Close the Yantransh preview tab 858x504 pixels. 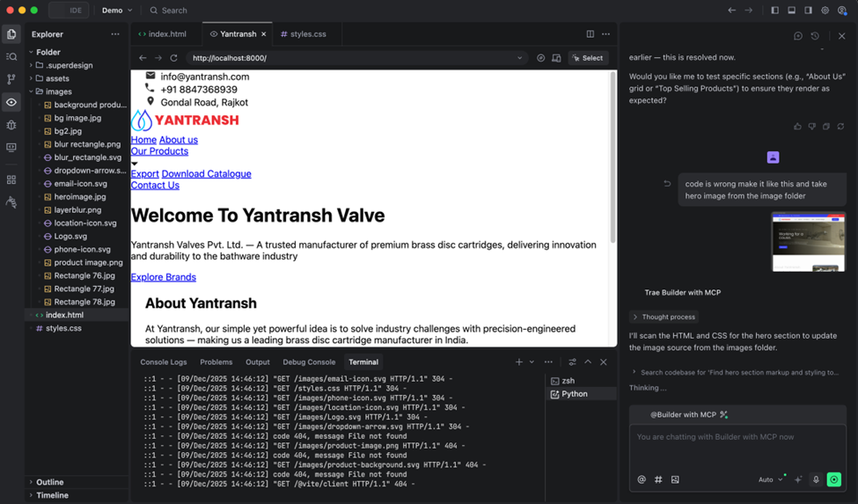coord(264,34)
